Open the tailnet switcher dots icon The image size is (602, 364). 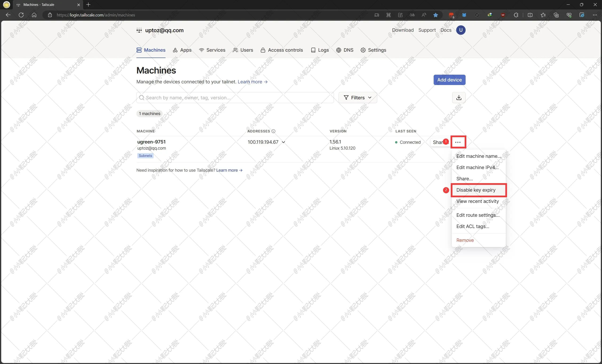(x=139, y=31)
